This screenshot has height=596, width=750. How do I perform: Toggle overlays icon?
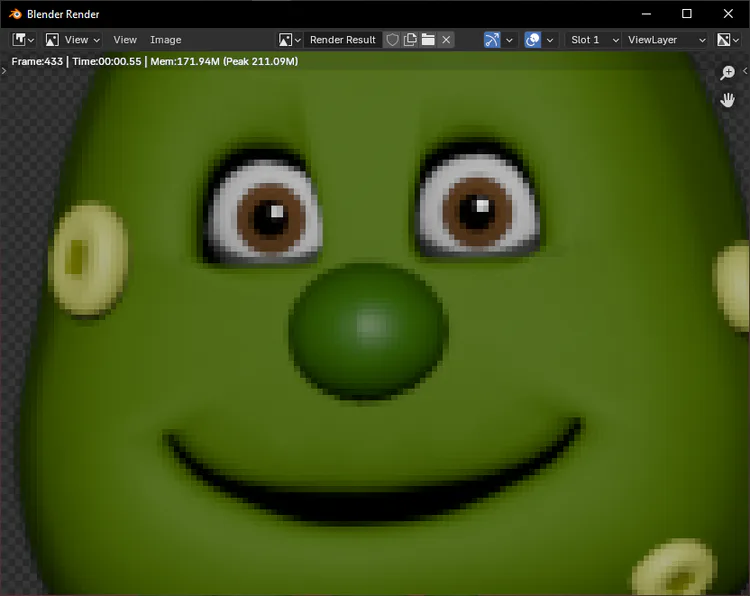532,40
